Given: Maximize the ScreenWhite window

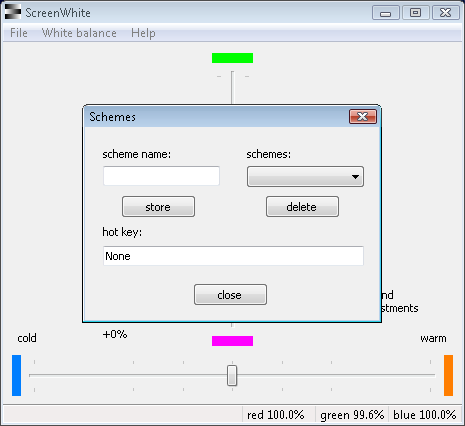Looking at the screenshot, I should 415,13.
